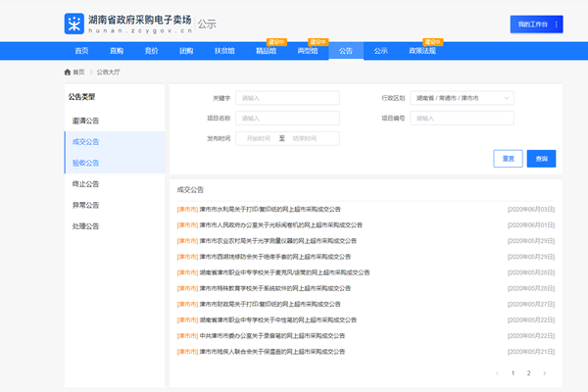Click the three-dot icon on 我的工作台
588x392 pixels.
pyautogui.click(x=556, y=24)
